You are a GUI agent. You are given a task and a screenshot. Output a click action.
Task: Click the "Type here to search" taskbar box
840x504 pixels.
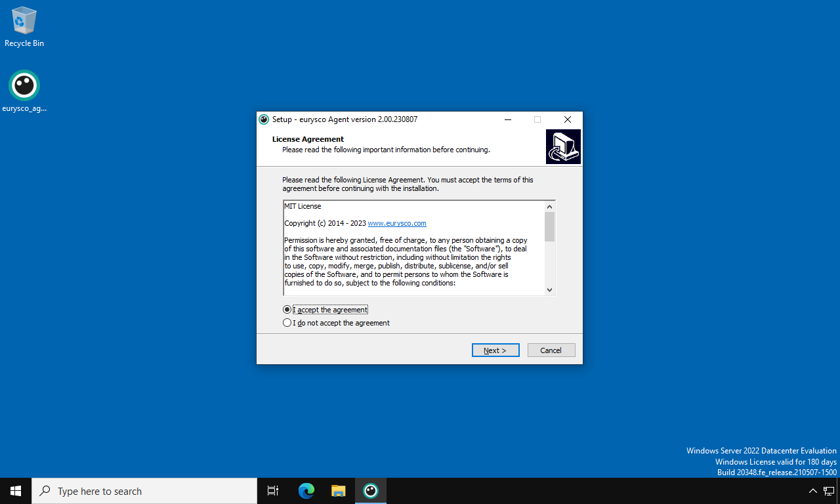point(144,491)
